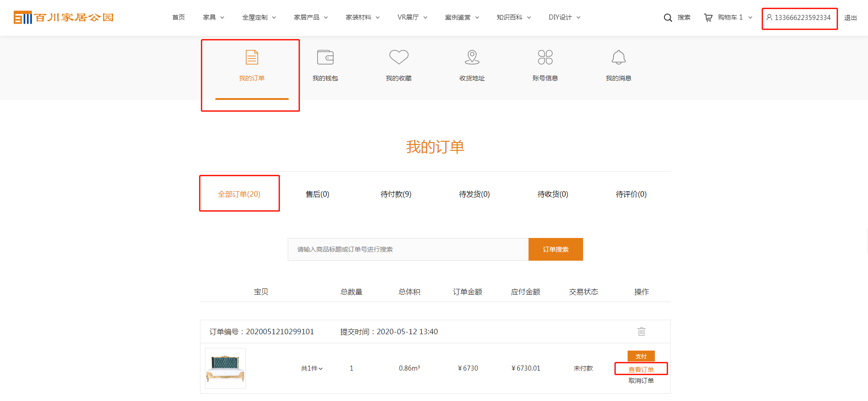Expand the 共1件 item list
868x401 pixels.
[312, 368]
